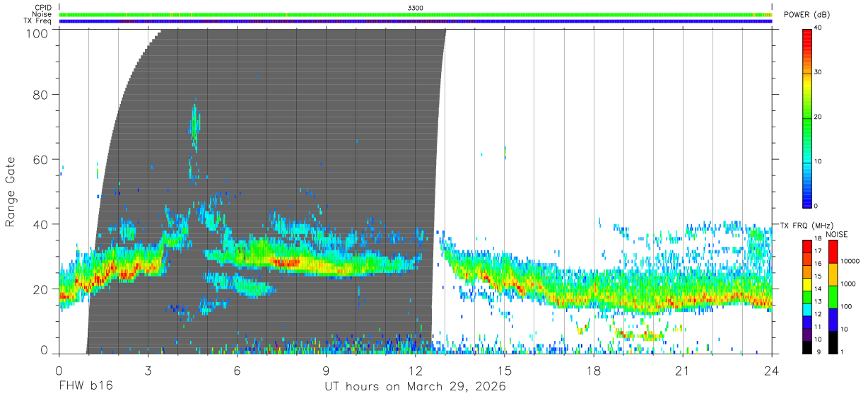Click the TX Freq row label above the plot
This screenshot has width=868, height=401.
(x=38, y=21)
